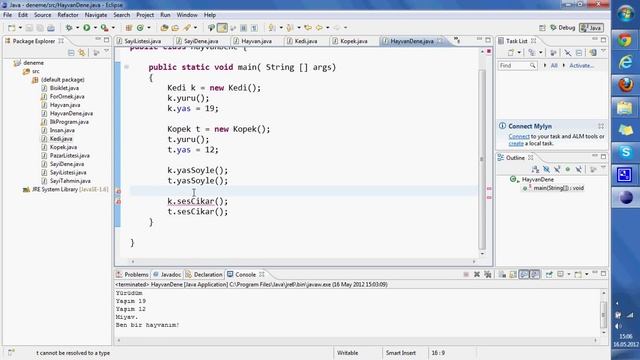Click the Collapse All icon in Task List
The image size is (640, 360).
point(579,53)
